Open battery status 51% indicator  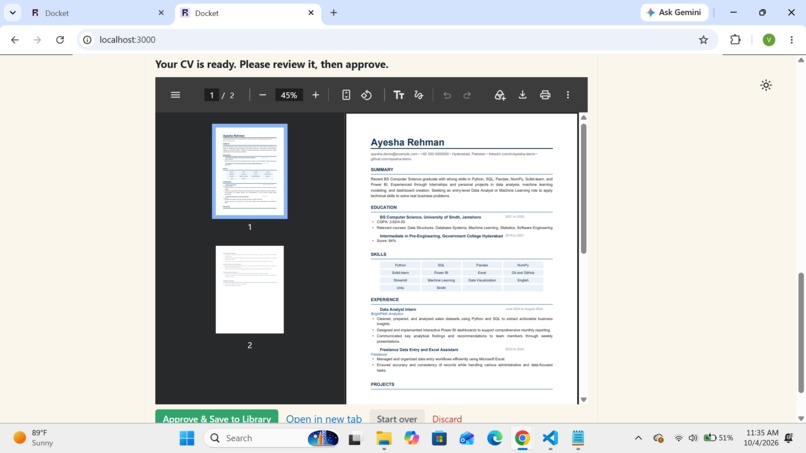click(718, 438)
